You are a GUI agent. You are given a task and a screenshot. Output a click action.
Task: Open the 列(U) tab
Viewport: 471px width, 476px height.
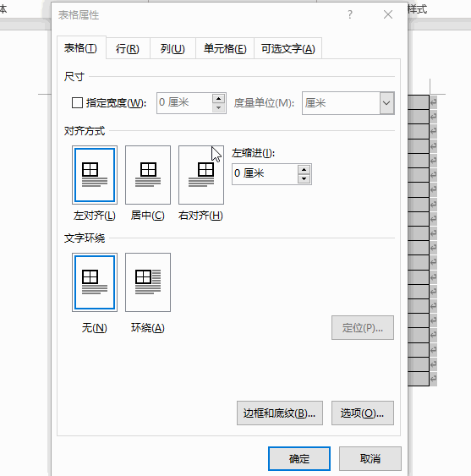pyautogui.click(x=173, y=49)
